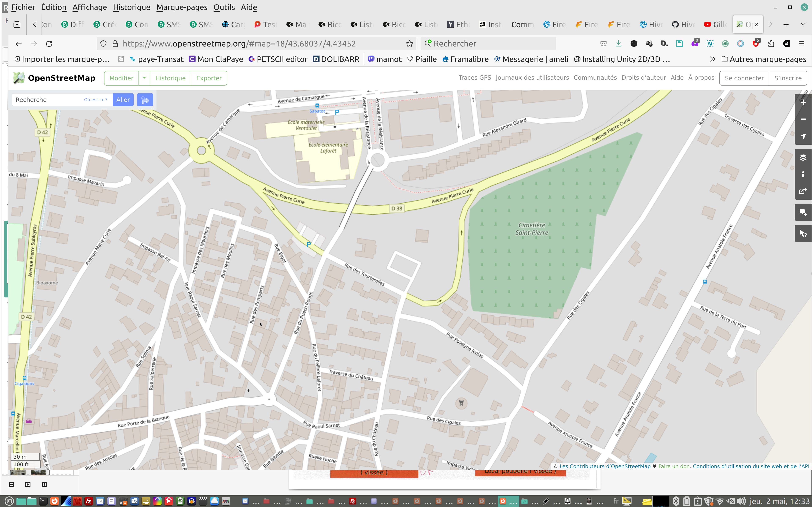Click the Exporter button
The height and width of the screenshot is (507, 812).
click(x=209, y=78)
